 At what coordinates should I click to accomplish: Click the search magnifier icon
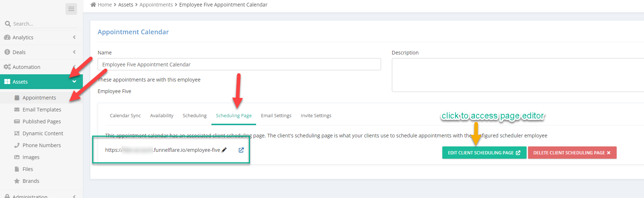(x=8, y=24)
